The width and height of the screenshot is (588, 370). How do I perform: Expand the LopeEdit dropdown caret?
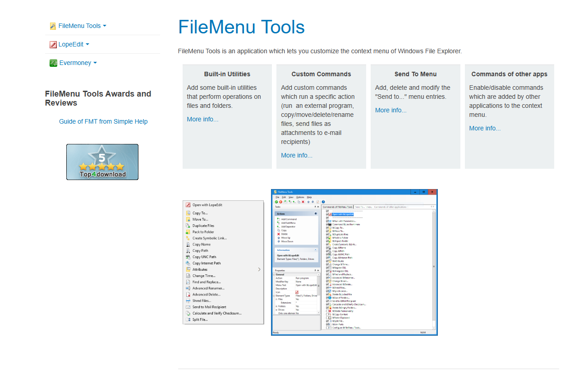pos(87,45)
